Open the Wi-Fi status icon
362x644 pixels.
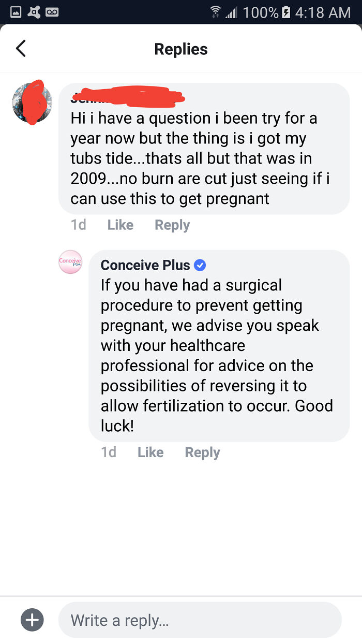[217, 12]
